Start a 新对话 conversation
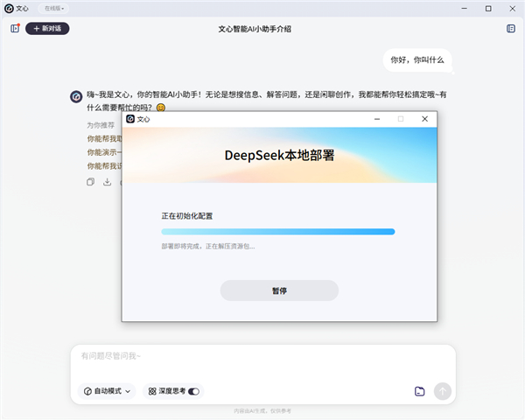Screen dimensions: 525x420 [x=47, y=29]
